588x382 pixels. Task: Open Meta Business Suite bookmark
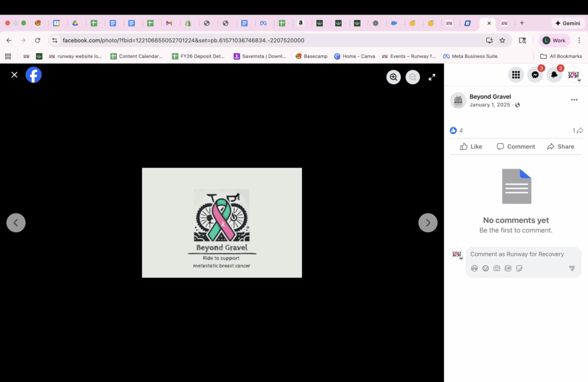(470, 56)
